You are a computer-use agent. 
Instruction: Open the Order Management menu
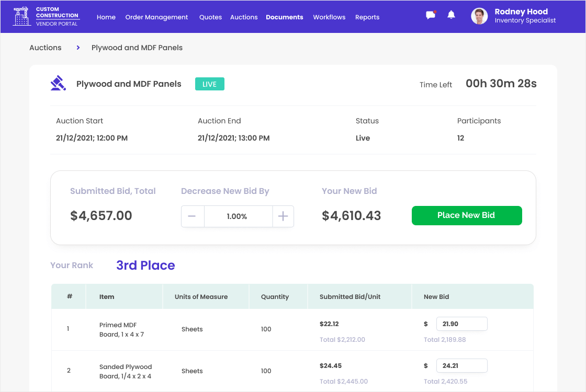(156, 17)
